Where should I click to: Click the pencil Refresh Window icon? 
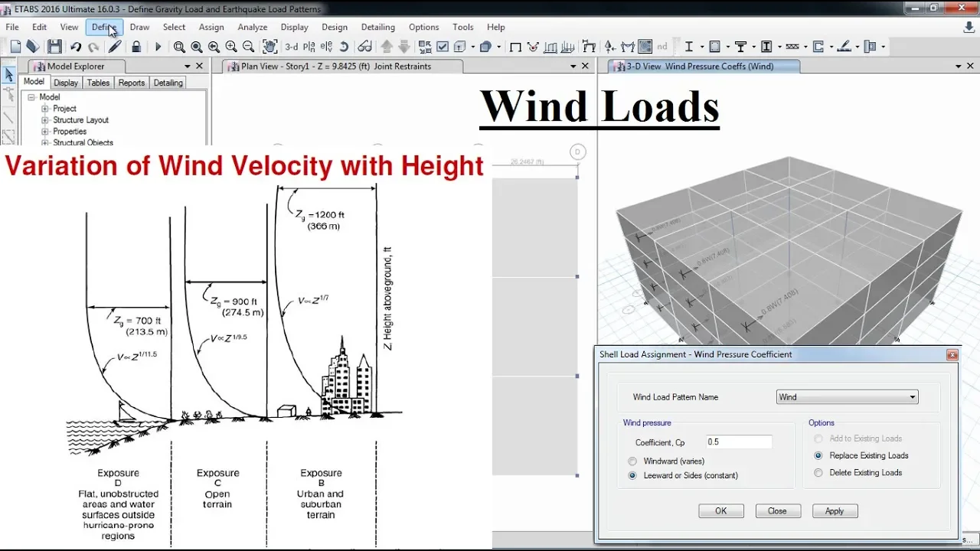(115, 47)
